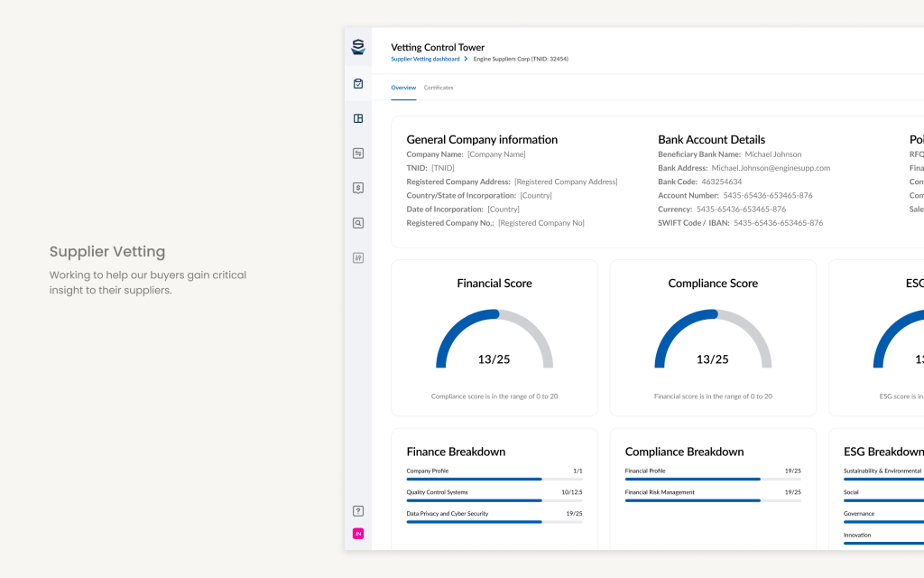Select the transfer arrows sidebar icon
This screenshot has height=578, width=924.
tap(358, 154)
